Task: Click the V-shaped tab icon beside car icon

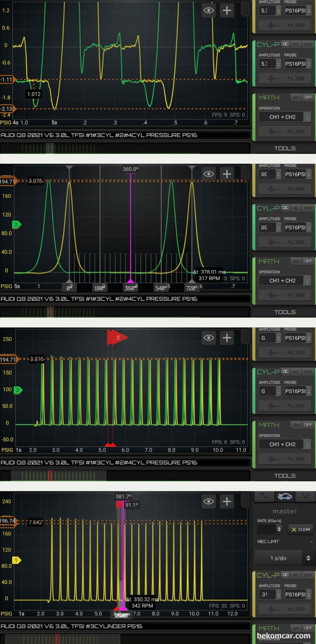Action: click(x=306, y=496)
